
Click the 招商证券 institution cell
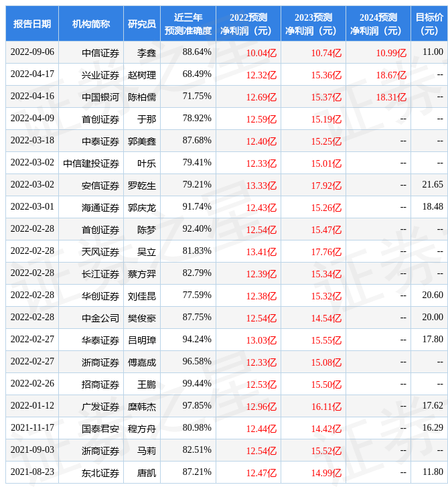coord(100,385)
